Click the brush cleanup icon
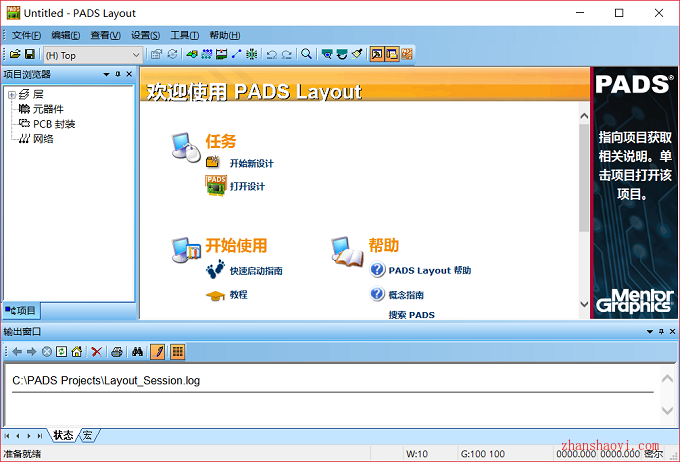 356,54
